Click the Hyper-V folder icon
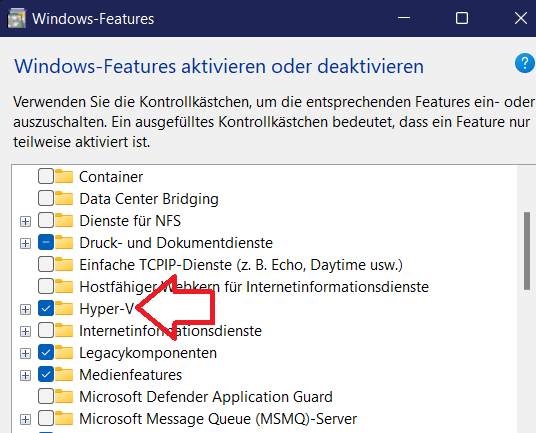Viewport: 536px width, 433px height. [x=64, y=308]
